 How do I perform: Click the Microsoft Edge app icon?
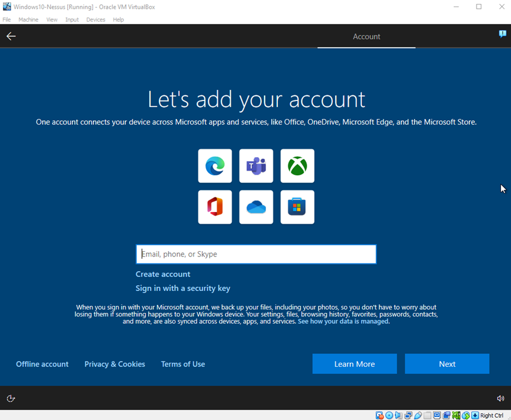[x=215, y=166]
